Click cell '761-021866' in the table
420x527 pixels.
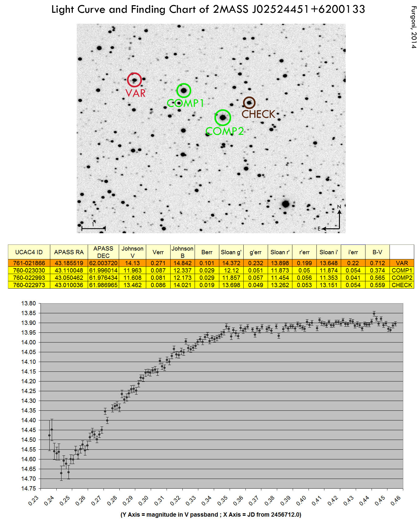[29, 263]
